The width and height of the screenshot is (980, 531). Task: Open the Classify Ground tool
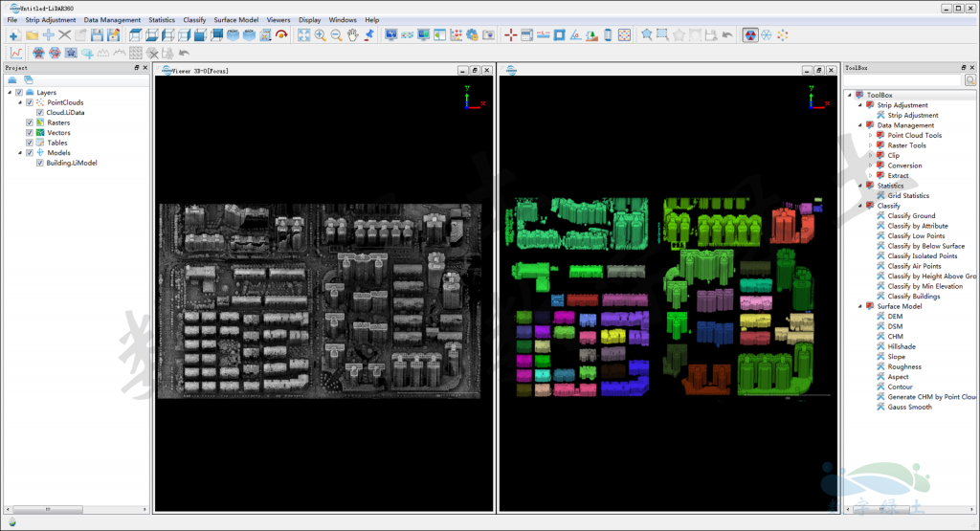[911, 216]
